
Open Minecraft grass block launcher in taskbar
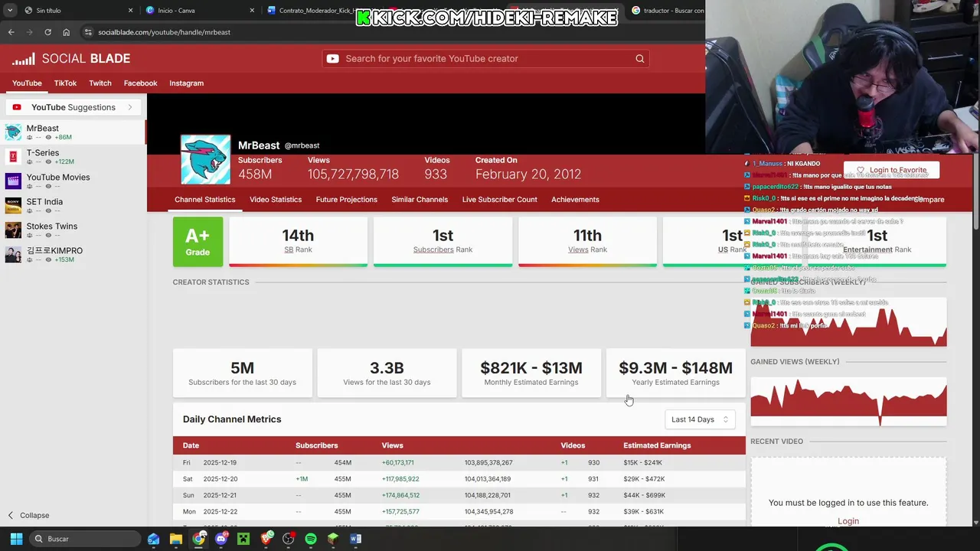pyautogui.click(x=333, y=539)
